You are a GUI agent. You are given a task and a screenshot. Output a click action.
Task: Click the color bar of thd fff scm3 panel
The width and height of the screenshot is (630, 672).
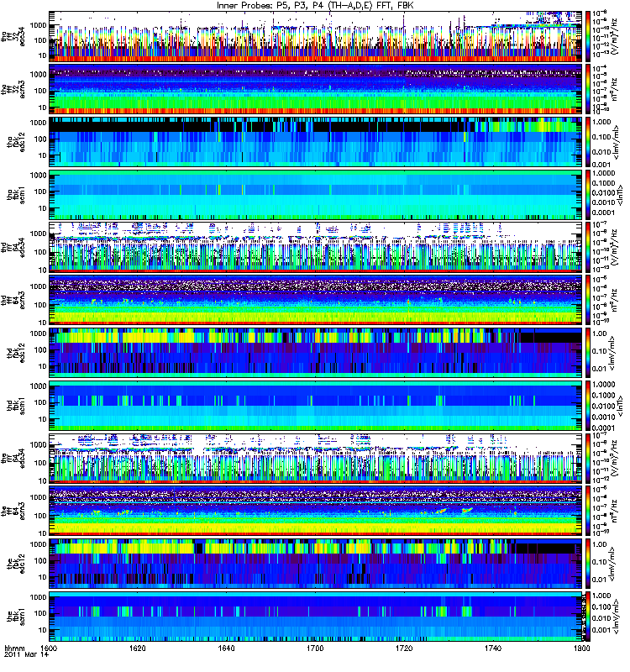[587, 300]
